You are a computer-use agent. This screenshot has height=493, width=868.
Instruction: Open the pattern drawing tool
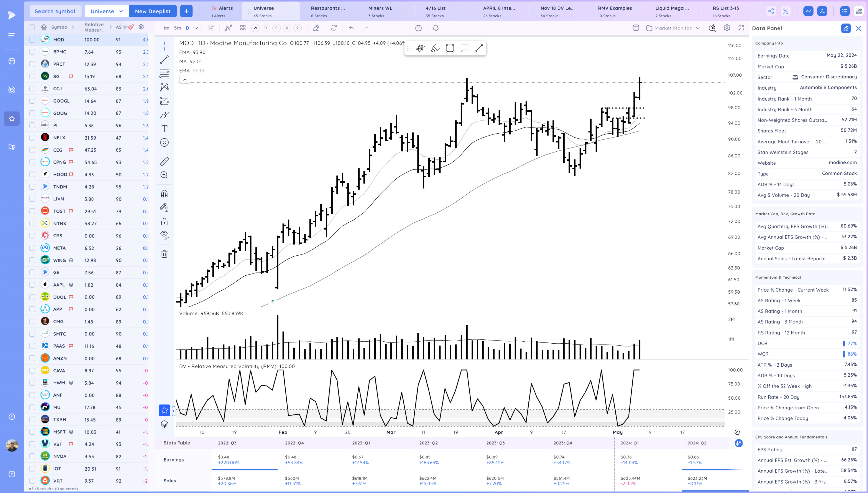(x=164, y=87)
